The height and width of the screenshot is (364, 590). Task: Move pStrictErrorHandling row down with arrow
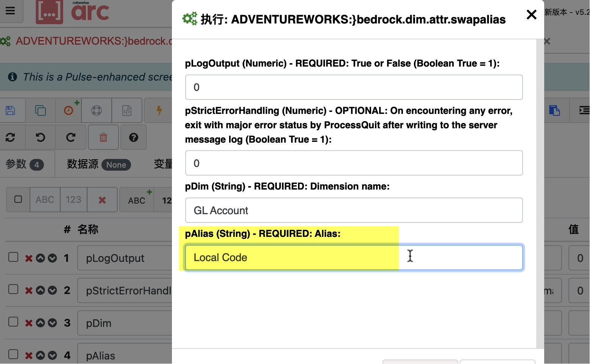tap(53, 291)
